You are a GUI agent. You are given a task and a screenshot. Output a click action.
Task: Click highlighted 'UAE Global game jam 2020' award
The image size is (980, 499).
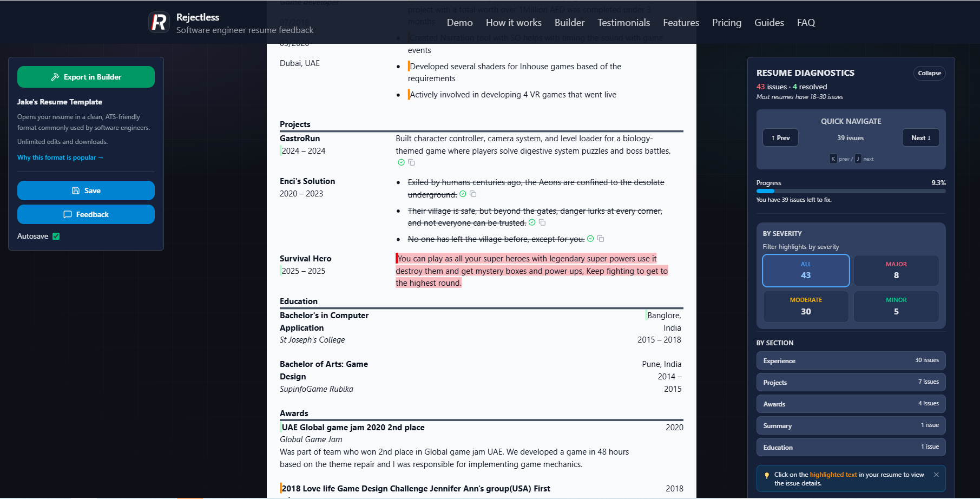(x=352, y=428)
